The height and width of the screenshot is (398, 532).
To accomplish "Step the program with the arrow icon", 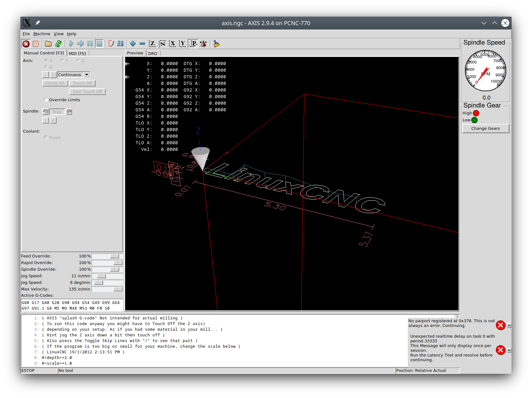I will pyautogui.click(x=81, y=44).
